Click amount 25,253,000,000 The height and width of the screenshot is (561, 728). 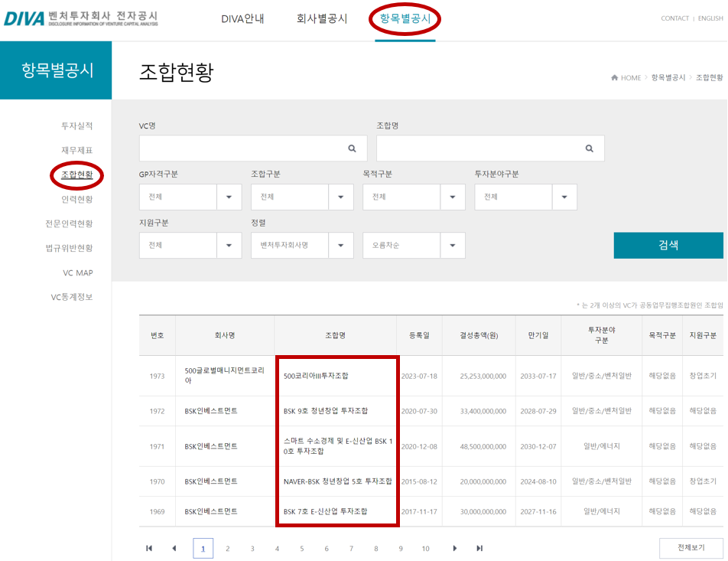click(x=483, y=376)
